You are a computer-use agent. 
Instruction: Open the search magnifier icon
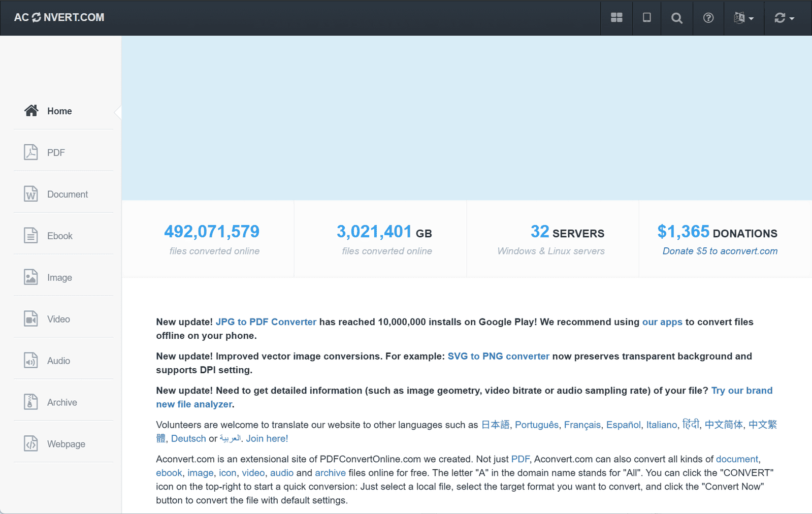(676, 18)
